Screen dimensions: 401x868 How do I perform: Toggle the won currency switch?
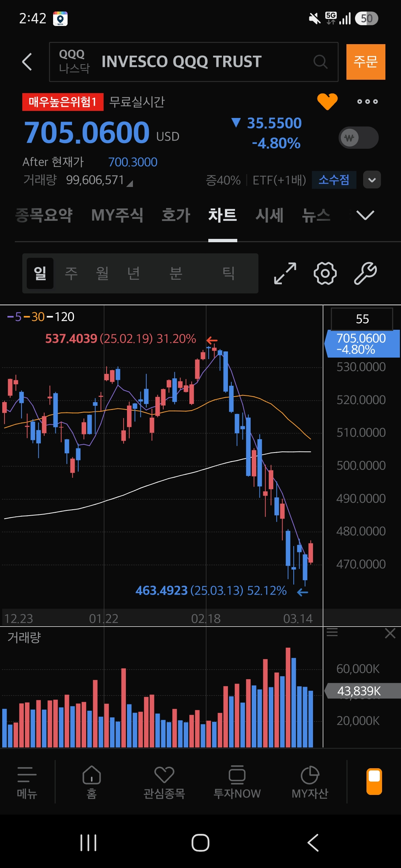pyautogui.click(x=359, y=138)
